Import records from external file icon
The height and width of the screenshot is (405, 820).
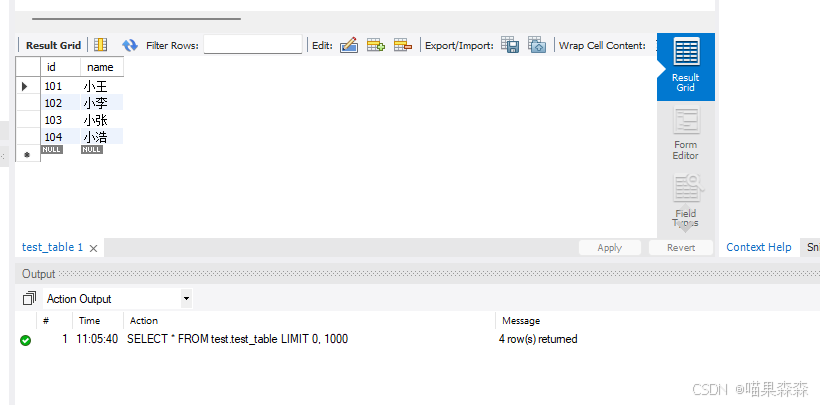[x=537, y=44]
